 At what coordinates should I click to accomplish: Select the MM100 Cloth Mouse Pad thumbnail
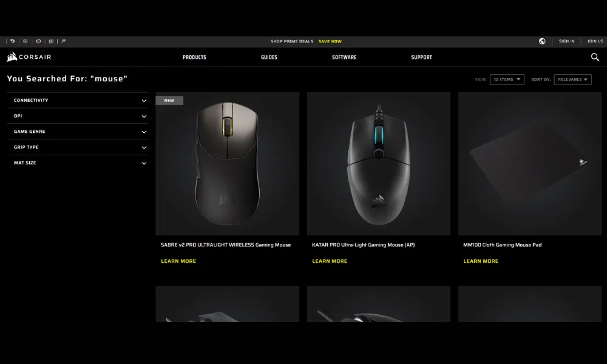coord(529,164)
